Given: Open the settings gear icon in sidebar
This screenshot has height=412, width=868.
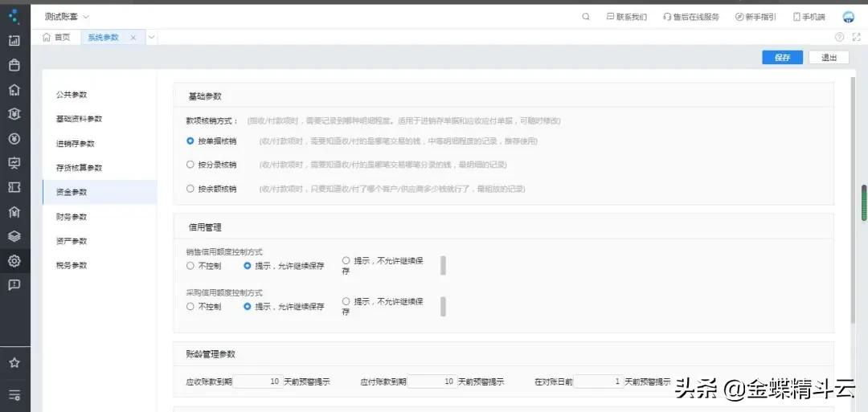Looking at the screenshot, I should click(x=14, y=260).
